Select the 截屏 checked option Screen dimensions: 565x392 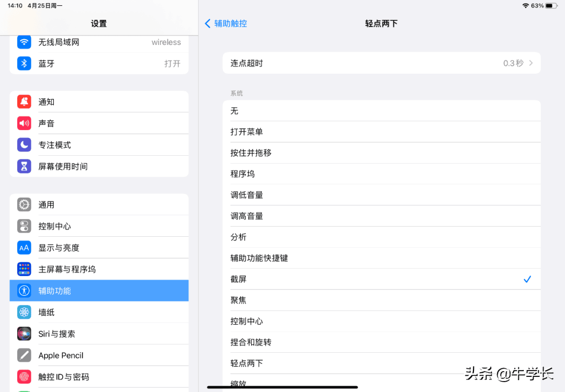pyautogui.click(x=381, y=279)
